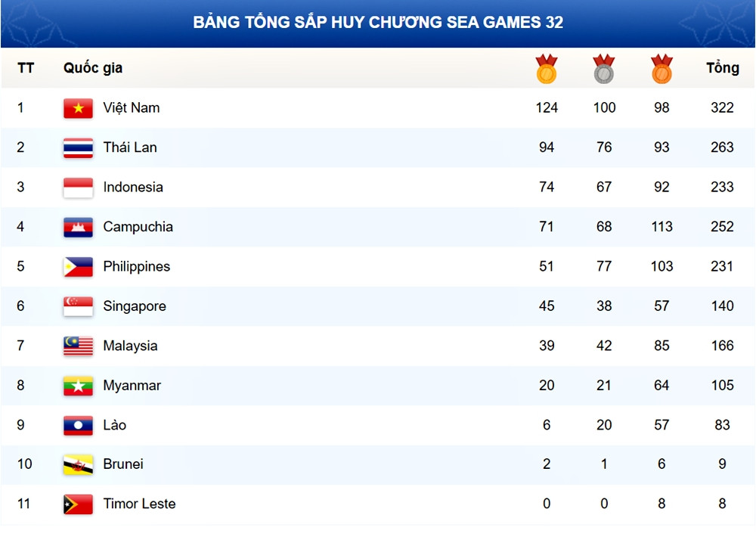Click the SEA Games 32 table title
The width and height of the screenshot is (756, 540).
click(378, 22)
